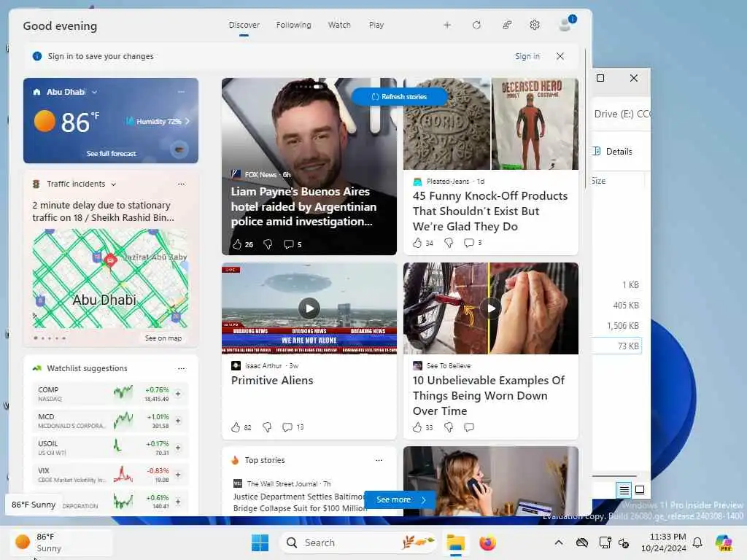Select the 73 KB file row in Explorer
The width and height of the screenshot is (747, 560).
[x=617, y=346]
